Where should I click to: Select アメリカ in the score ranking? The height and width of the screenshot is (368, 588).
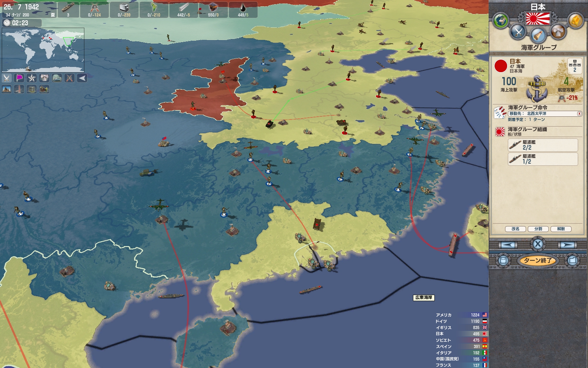461,315
